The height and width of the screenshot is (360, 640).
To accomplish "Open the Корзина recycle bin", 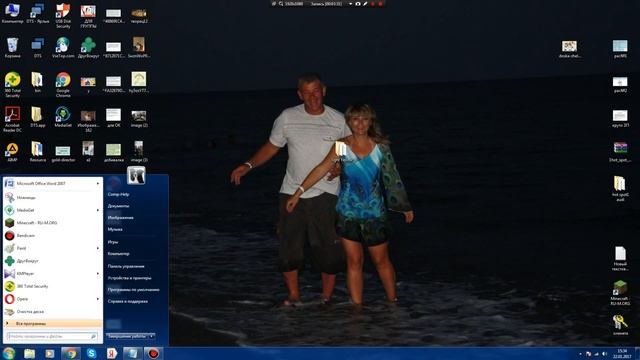I will (12, 48).
